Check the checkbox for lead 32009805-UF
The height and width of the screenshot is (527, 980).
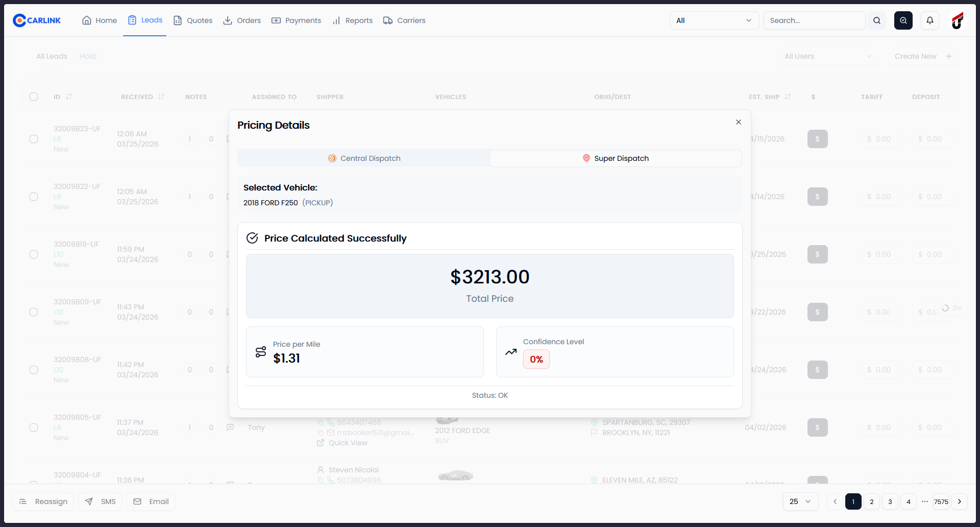(x=34, y=427)
